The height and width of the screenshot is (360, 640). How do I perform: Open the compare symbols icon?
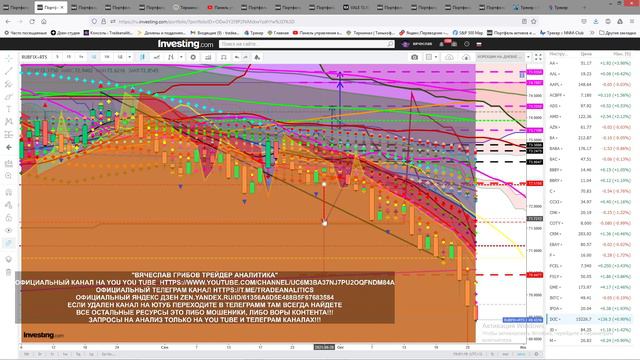[x=157, y=57]
